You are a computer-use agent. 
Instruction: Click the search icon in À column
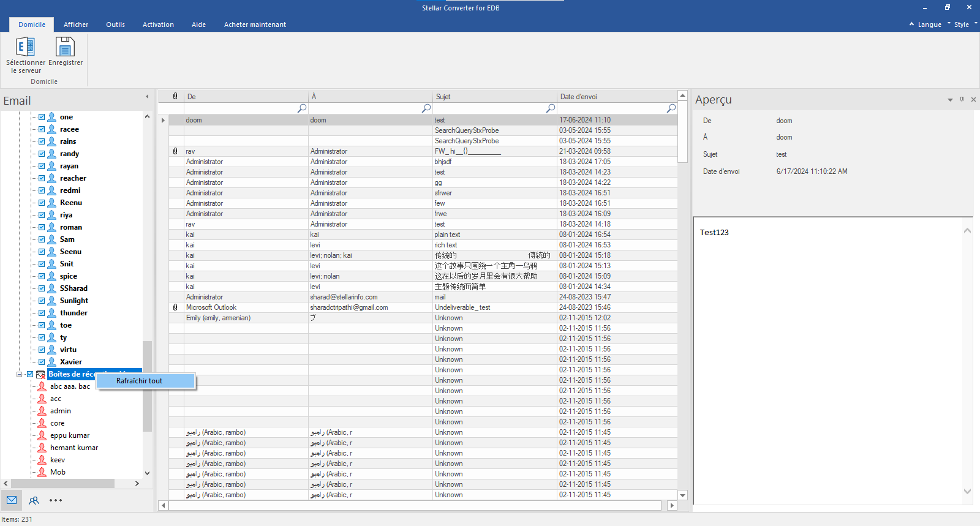point(426,108)
